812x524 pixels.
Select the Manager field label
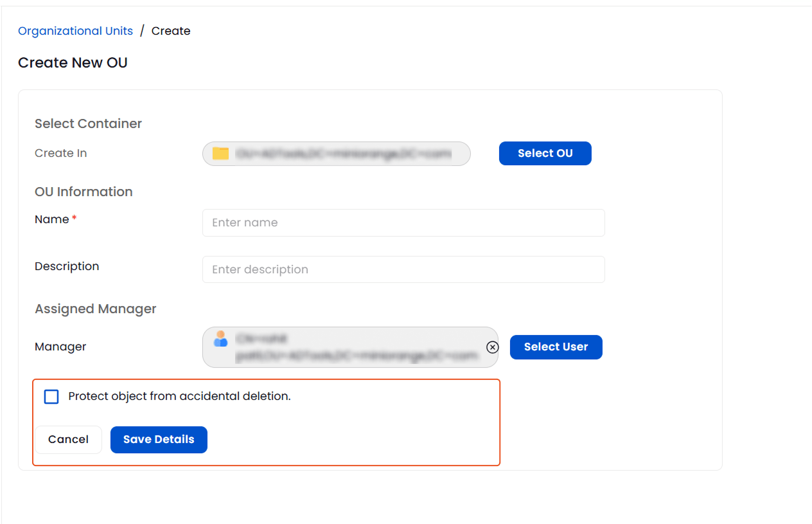coord(60,347)
